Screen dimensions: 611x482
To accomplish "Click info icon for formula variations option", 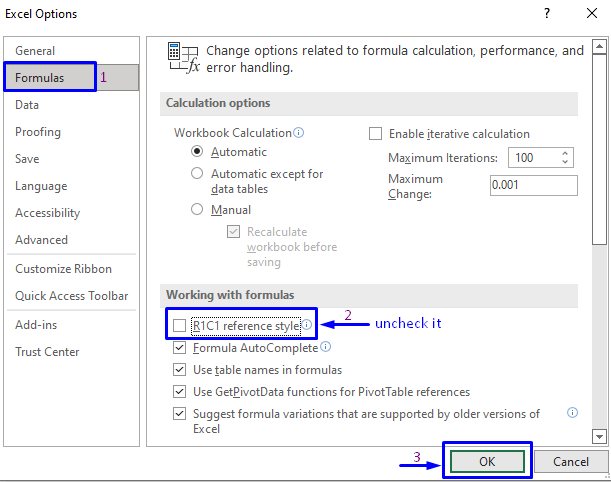I will click(x=573, y=412).
